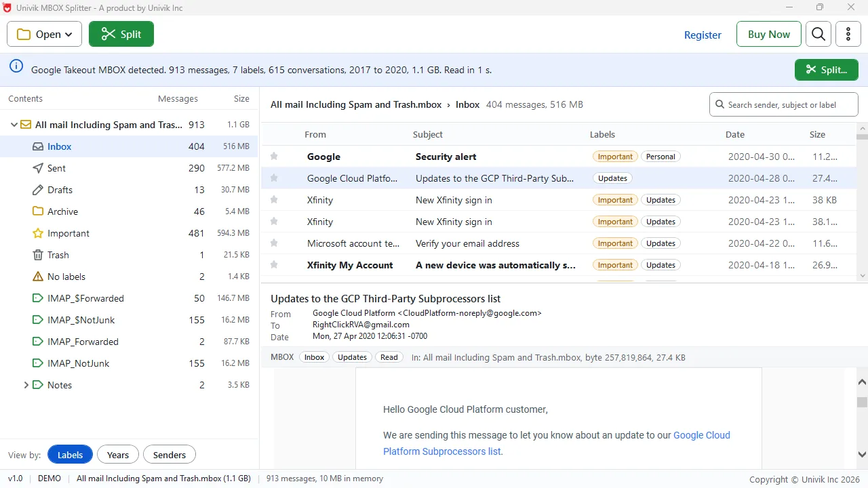
Task: Click the Sent paper-plane icon
Action: (x=38, y=168)
